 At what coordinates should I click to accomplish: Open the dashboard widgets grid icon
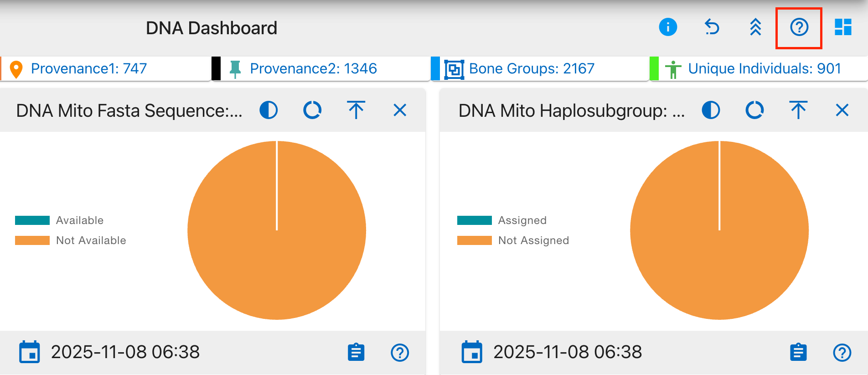tap(843, 27)
